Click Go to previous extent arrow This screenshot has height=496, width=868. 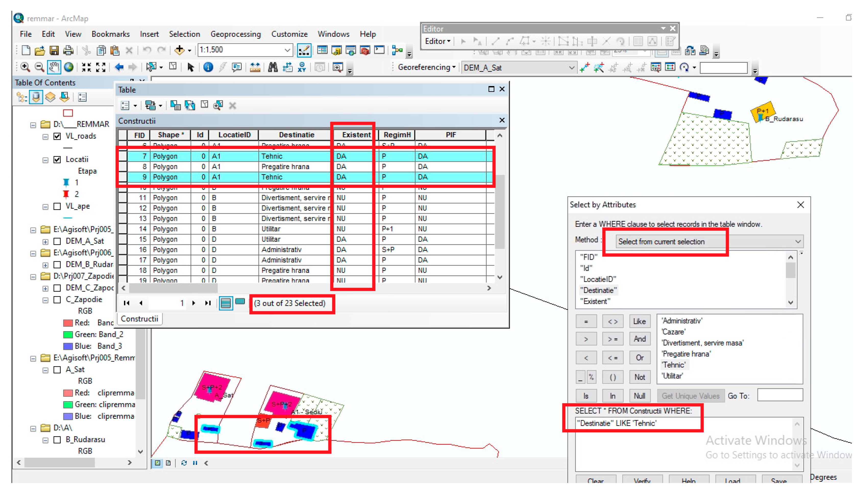119,67
